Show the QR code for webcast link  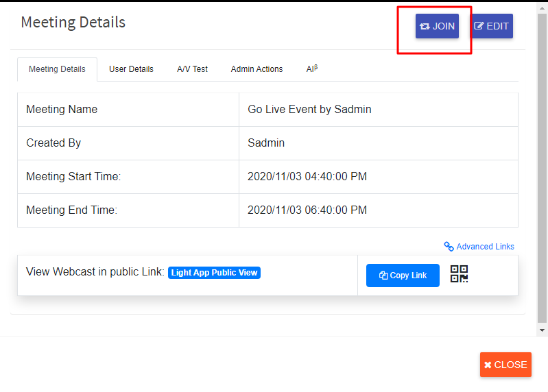pos(459,274)
